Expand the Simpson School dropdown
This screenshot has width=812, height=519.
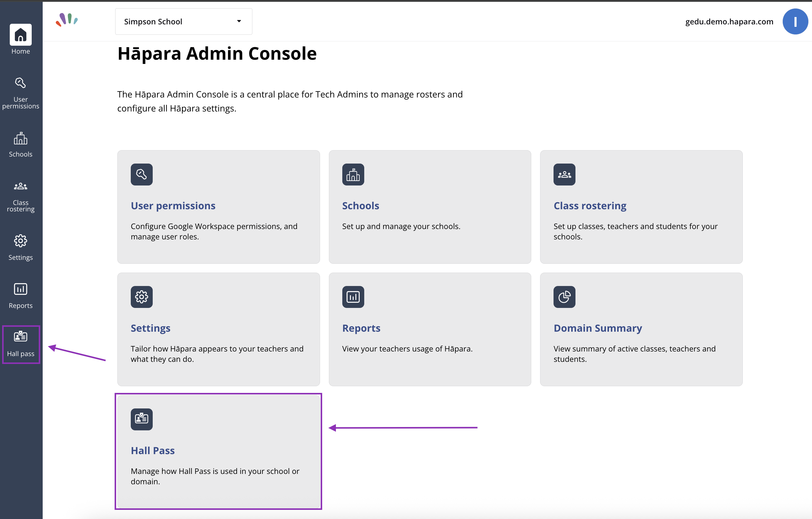pos(183,22)
